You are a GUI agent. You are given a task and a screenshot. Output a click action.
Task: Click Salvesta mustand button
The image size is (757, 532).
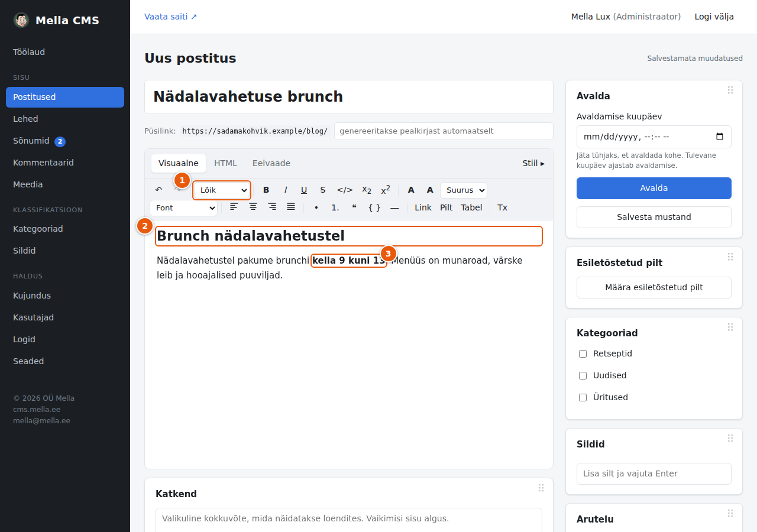[654, 217]
